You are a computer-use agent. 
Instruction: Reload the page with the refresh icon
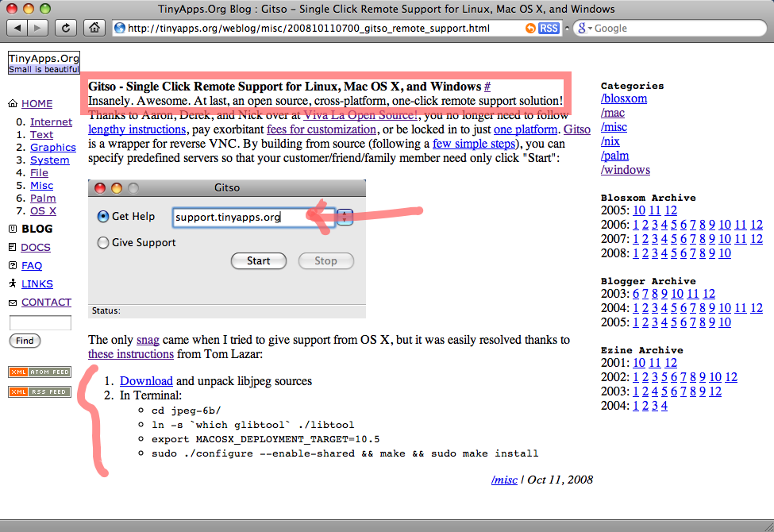click(x=67, y=28)
